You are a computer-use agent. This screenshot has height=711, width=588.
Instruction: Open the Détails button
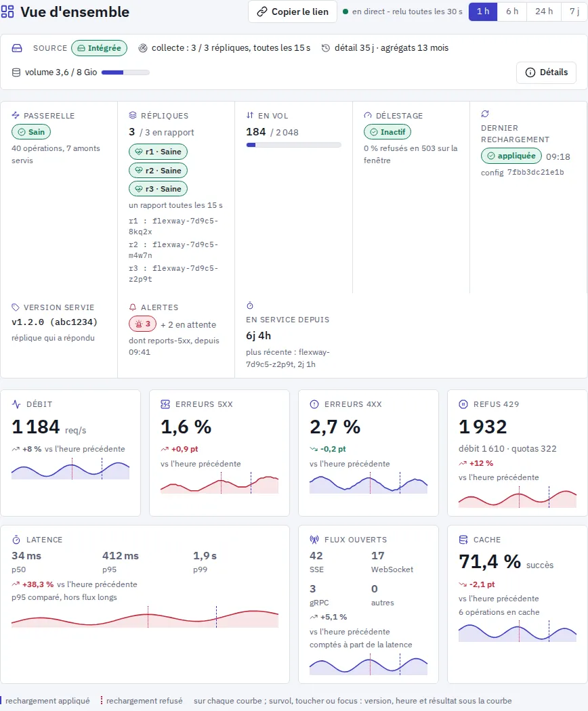546,72
